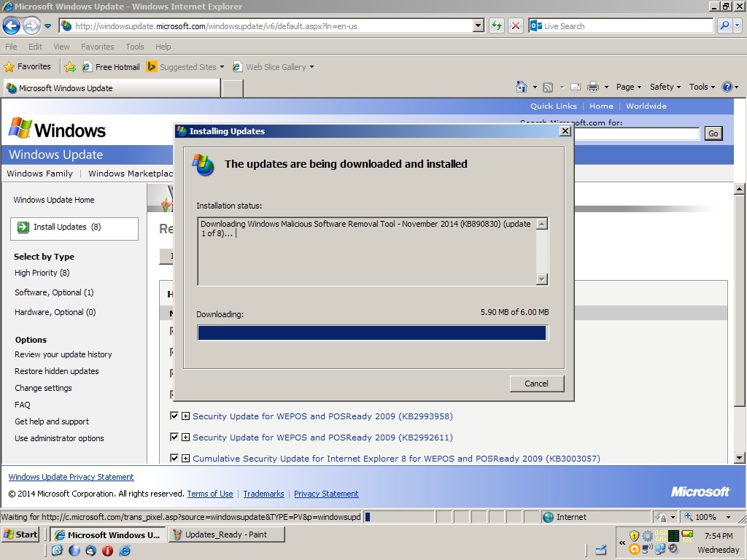Screen dimensions: 747x560
Task: Expand details for KB3003057 update
Action: 186,459
